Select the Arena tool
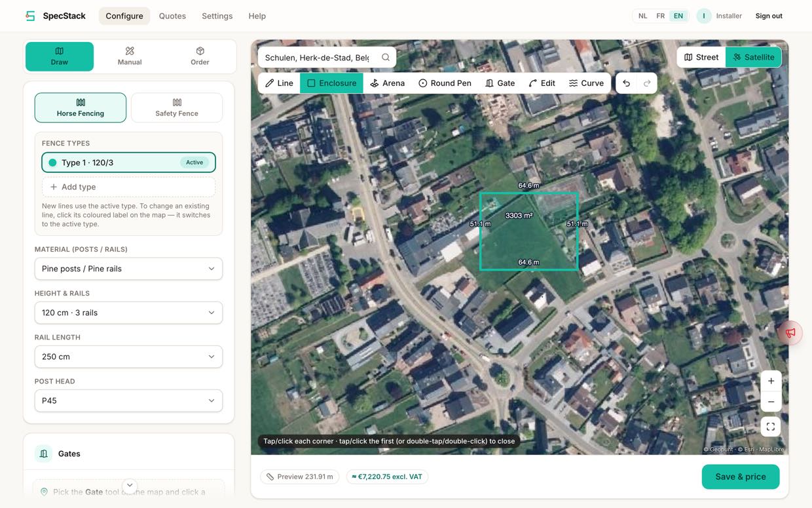Viewport: 812px width, 508px height. click(387, 83)
